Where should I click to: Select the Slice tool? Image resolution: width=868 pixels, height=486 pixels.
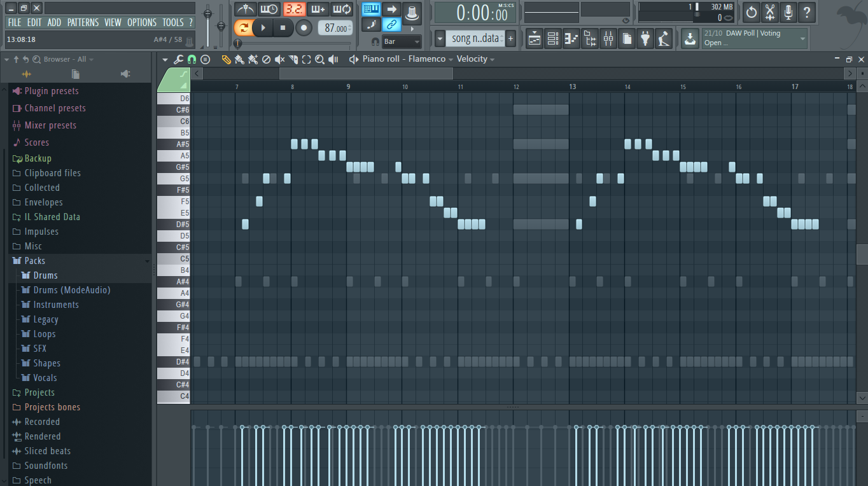[x=293, y=59]
